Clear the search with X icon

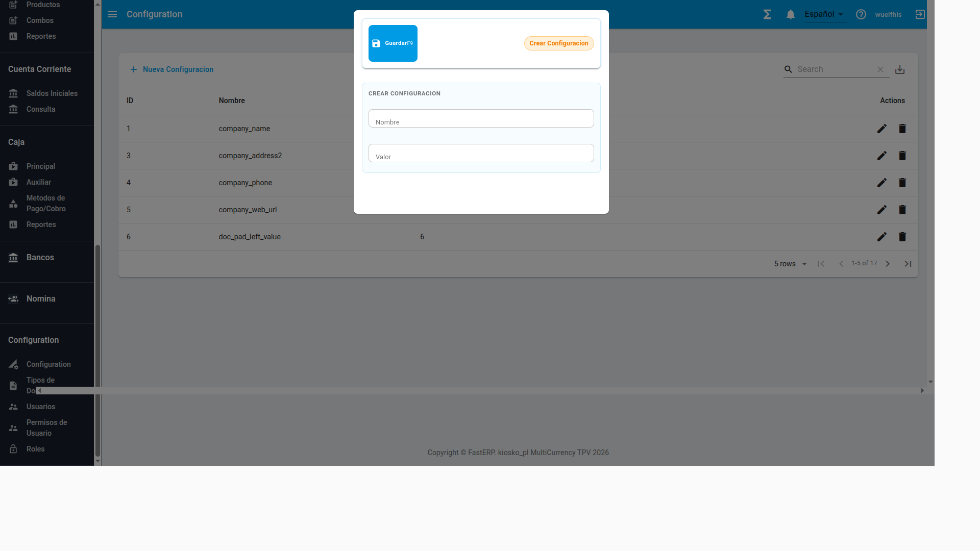click(880, 69)
